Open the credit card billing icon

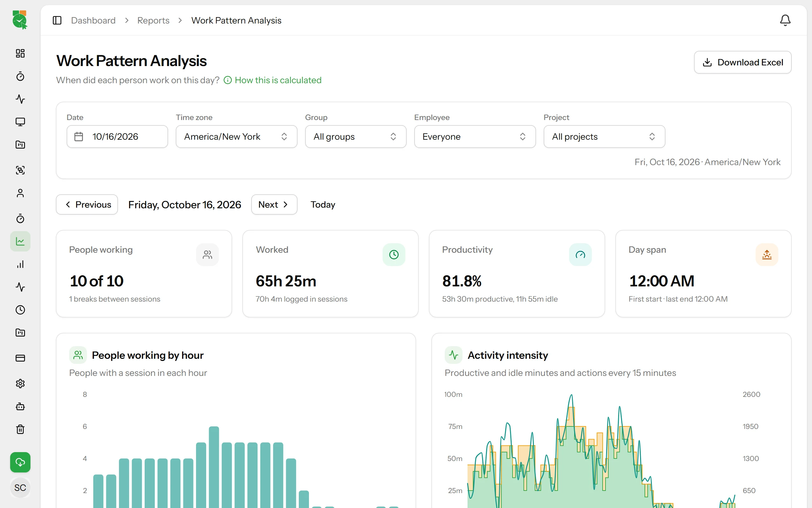point(20,358)
